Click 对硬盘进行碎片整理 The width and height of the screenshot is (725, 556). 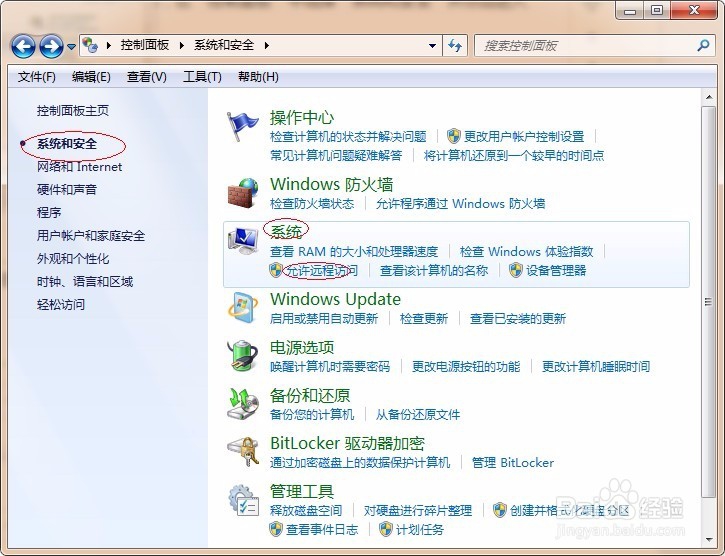pos(418,511)
